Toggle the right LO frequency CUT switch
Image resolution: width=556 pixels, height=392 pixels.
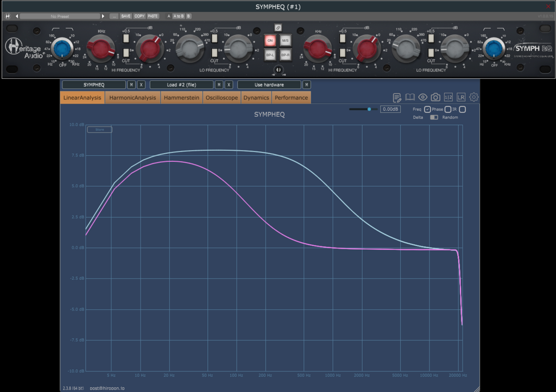coord(431,53)
